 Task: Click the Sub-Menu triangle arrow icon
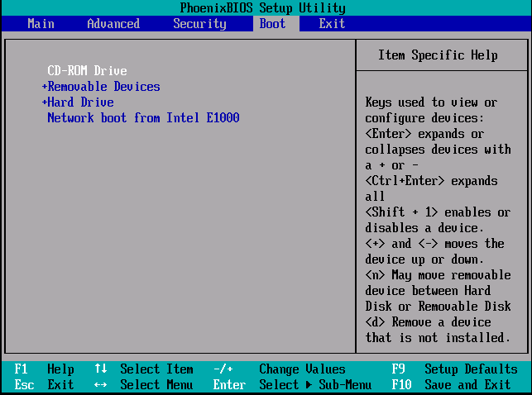point(309,385)
